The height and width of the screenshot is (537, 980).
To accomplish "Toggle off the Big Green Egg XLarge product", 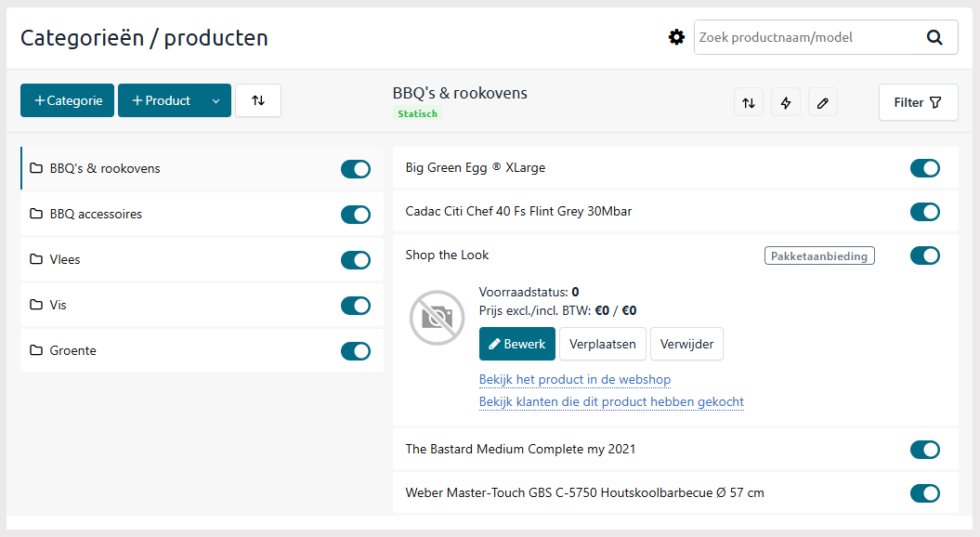I will [925, 168].
